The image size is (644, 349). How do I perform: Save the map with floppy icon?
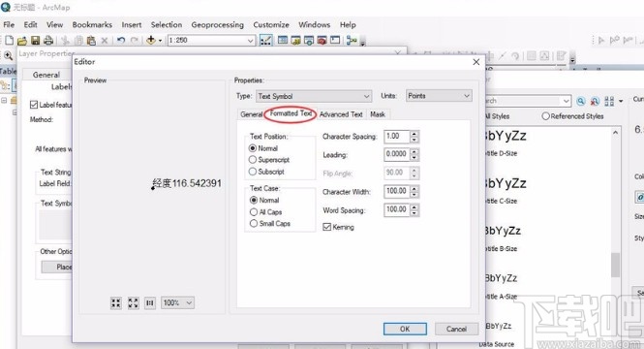coord(35,41)
